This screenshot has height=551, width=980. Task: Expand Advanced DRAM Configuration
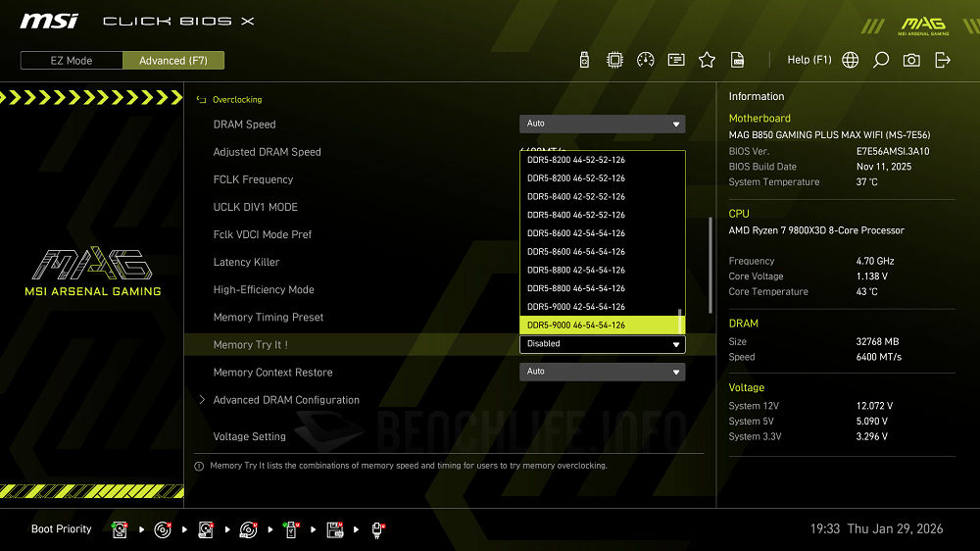(x=285, y=400)
